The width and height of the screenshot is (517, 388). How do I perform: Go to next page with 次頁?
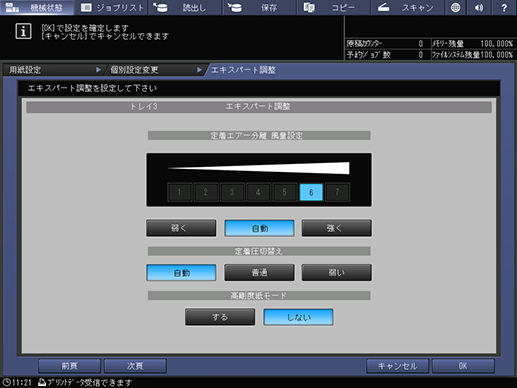tap(135, 366)
